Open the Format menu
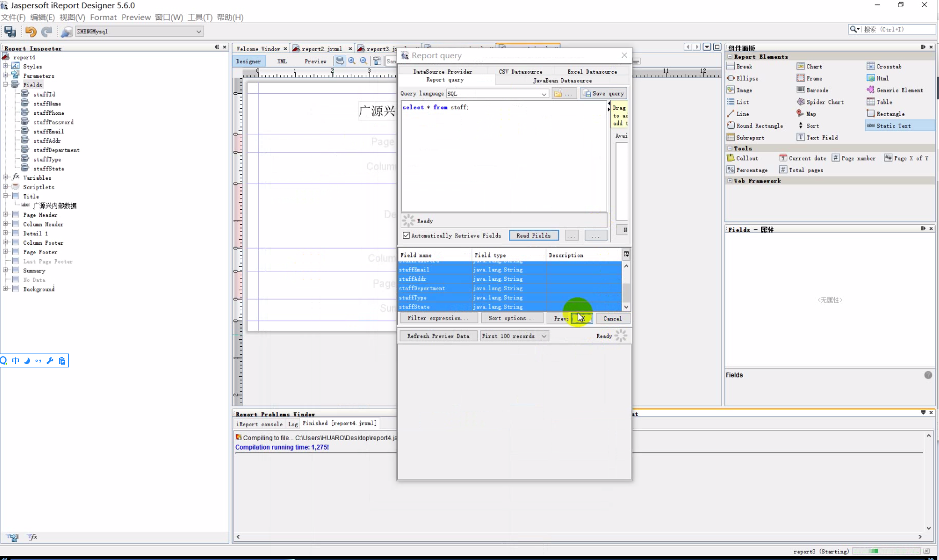Screen dimensions: 939x560 click(x=103, y=17)
